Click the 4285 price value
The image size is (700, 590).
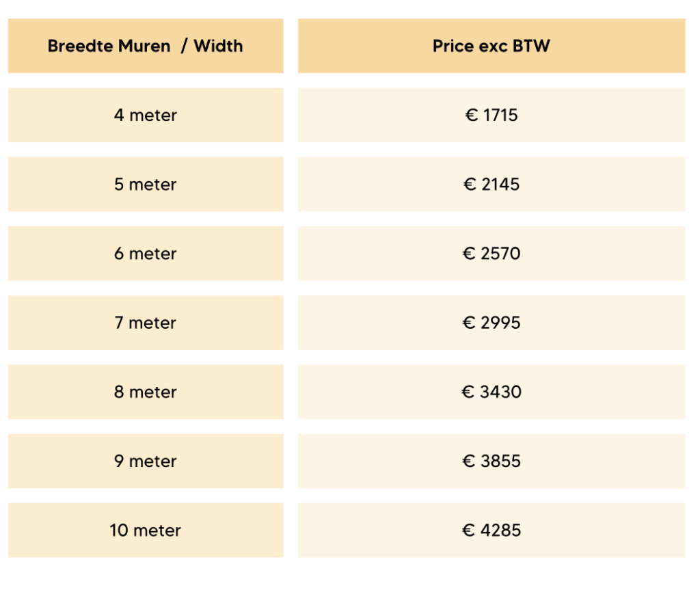[500, 531]
